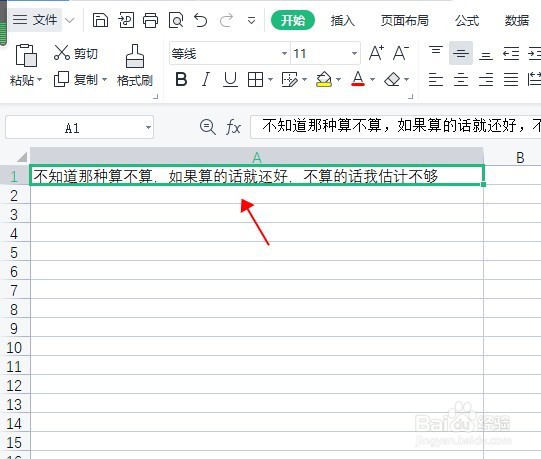The height and width of the screenshot is (459, 541).
Task: Expand the clear eraser dropdown arrow
Action: coord(406,80)
